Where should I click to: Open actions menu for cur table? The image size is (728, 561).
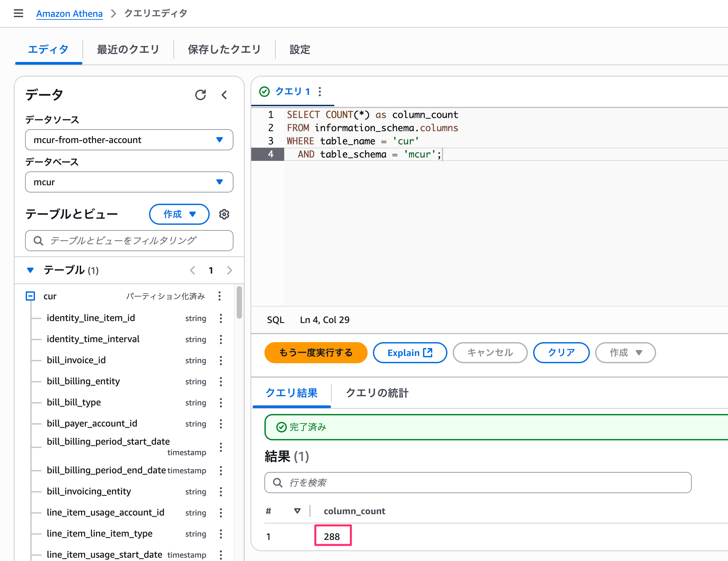point(219,296)
